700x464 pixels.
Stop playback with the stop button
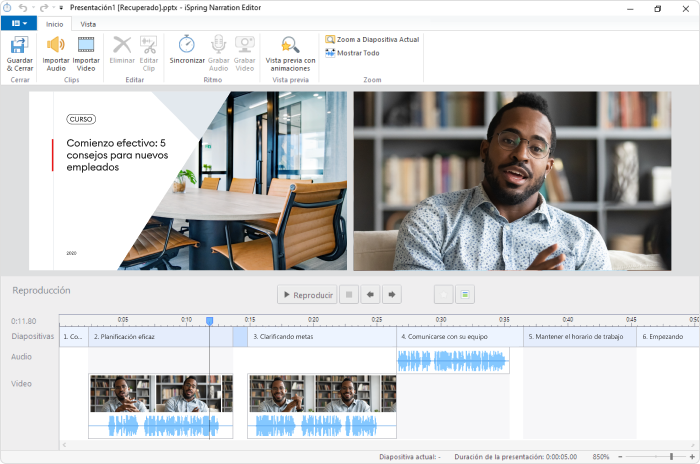tap(349, 295)
